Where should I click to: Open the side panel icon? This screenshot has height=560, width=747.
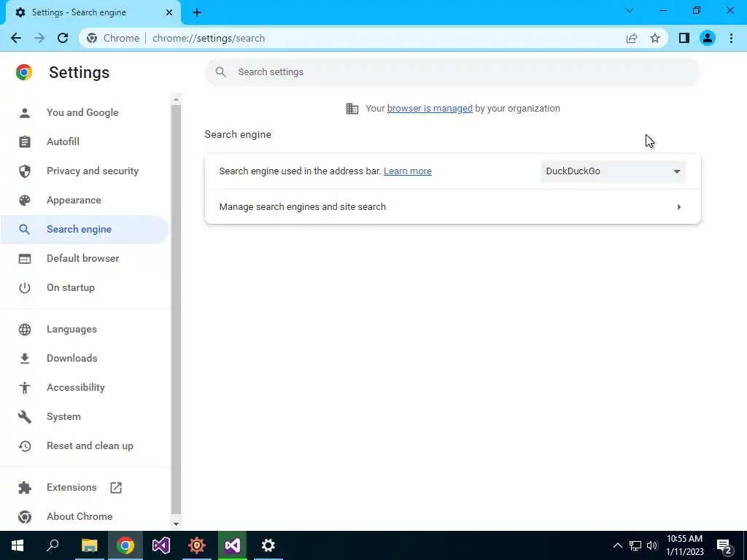coord(684,38)
